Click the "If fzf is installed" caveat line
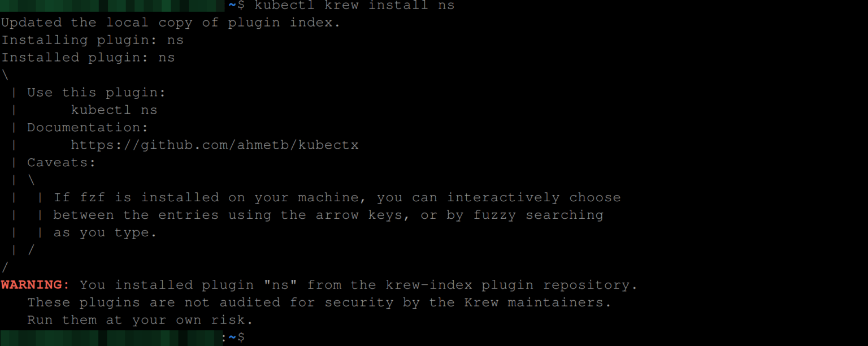This screenshot has height=346, width=868. (x=337, y=197)
